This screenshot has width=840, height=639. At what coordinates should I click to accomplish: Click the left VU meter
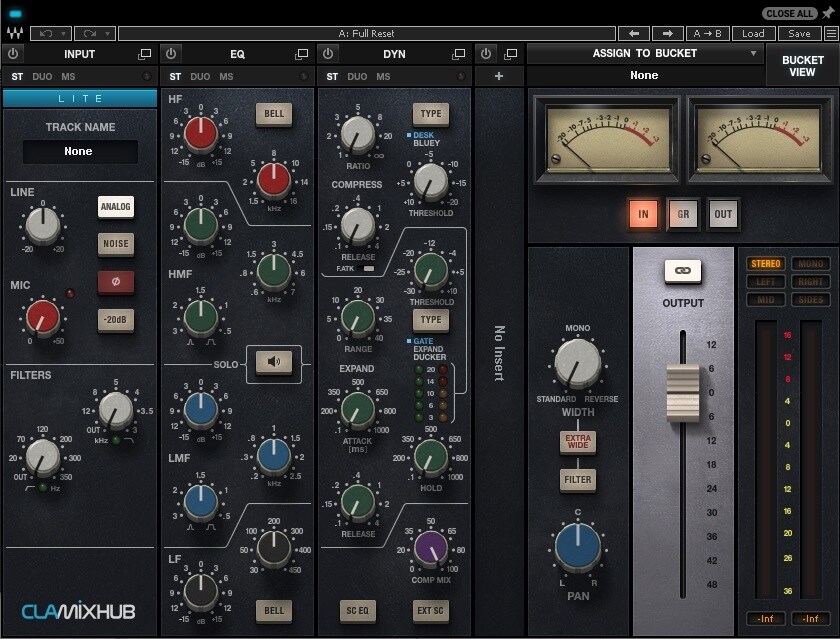pos(607,139)
